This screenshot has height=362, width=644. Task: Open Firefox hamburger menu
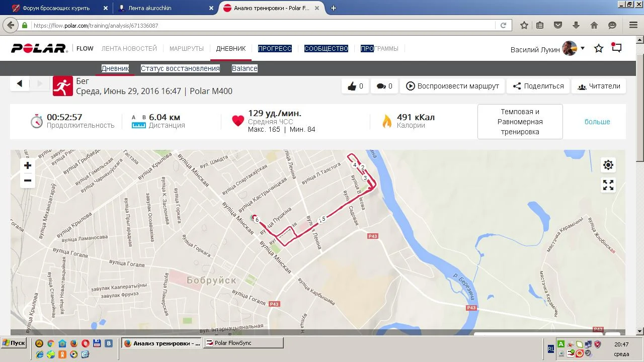pos(633,25)
